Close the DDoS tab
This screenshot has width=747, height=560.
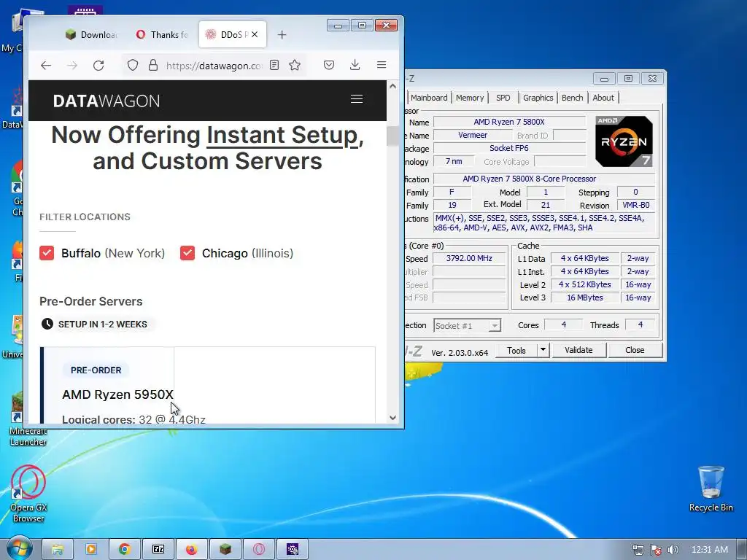tap(255, 34)
